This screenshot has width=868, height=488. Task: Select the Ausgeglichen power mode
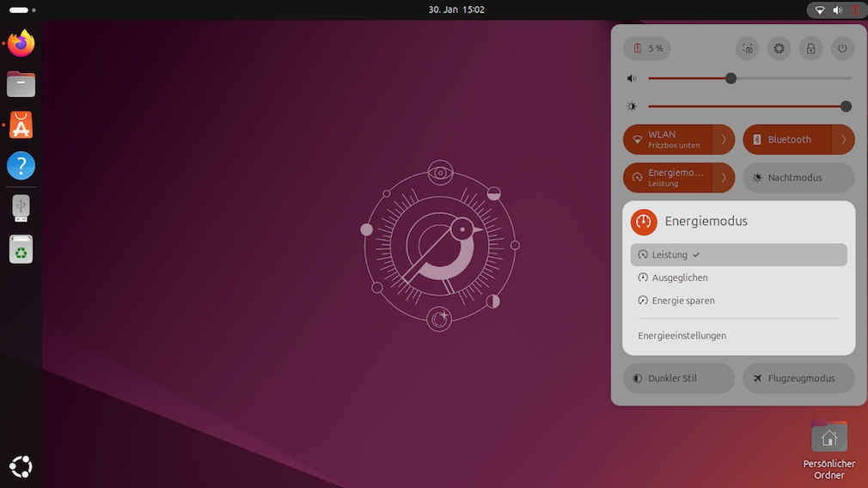[x=680, y=278]
